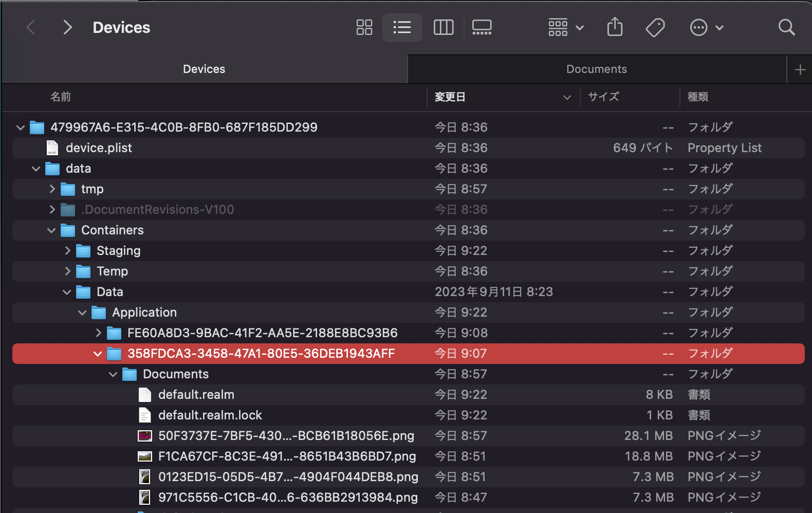This screenshot has height=513, width=812.
Task: Click the FE60A8D3 folder icon
Action: click(114, 333)
